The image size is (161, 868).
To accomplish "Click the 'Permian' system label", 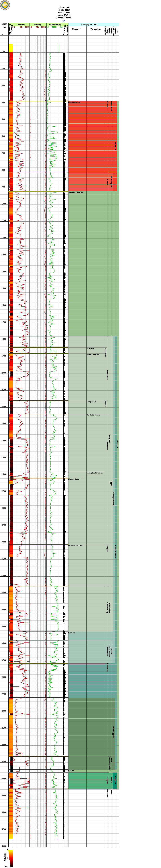I will (115, 146).
